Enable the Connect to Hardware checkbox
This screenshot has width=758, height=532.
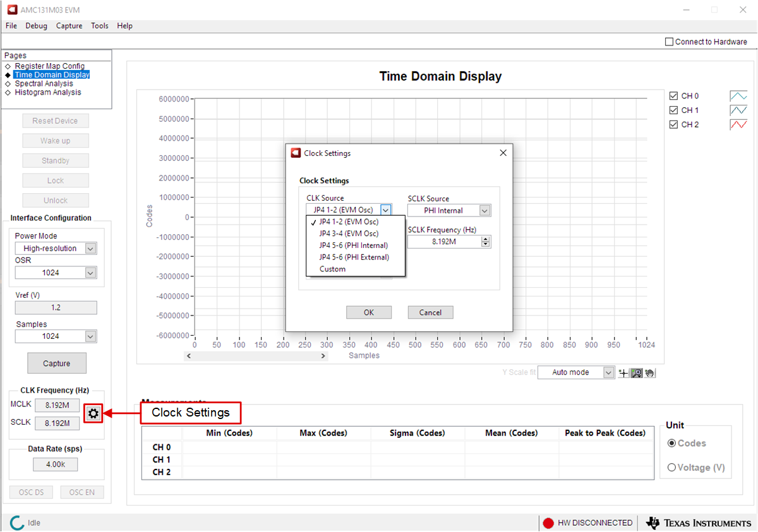670,42
